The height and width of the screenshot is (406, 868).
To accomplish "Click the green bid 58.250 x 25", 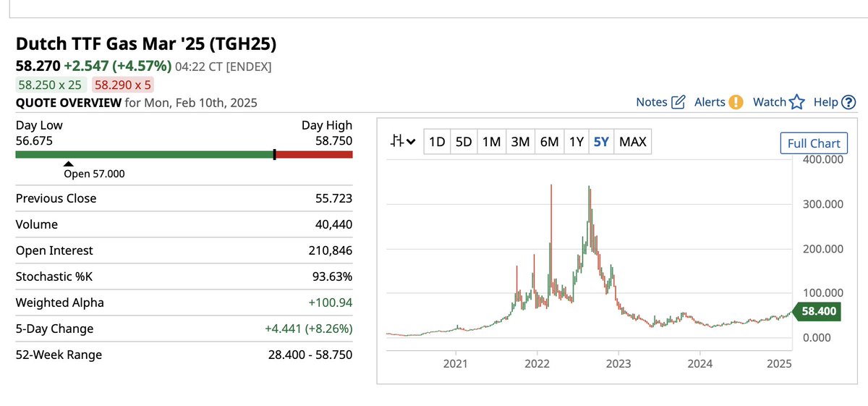I will click(50, 85).
